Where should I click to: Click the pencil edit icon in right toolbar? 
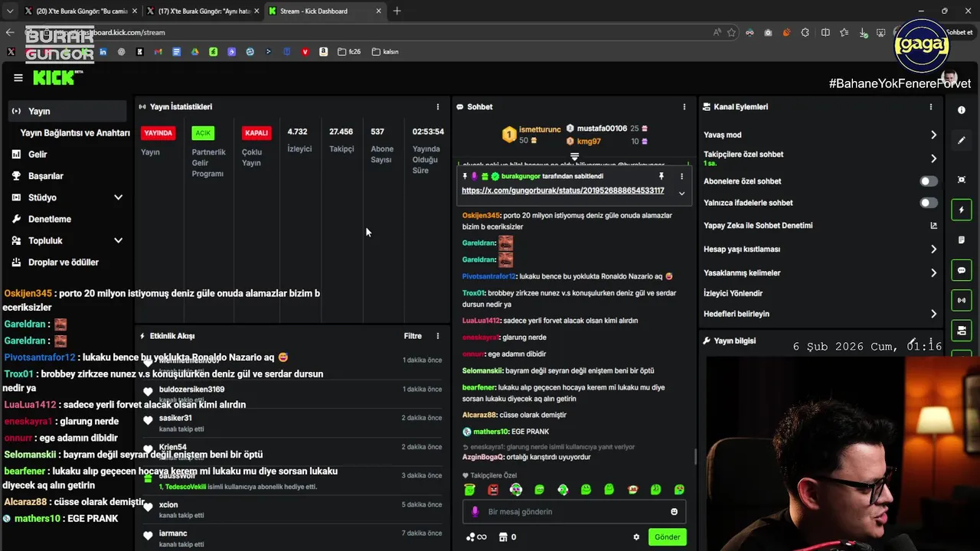(x=962, y=141)
